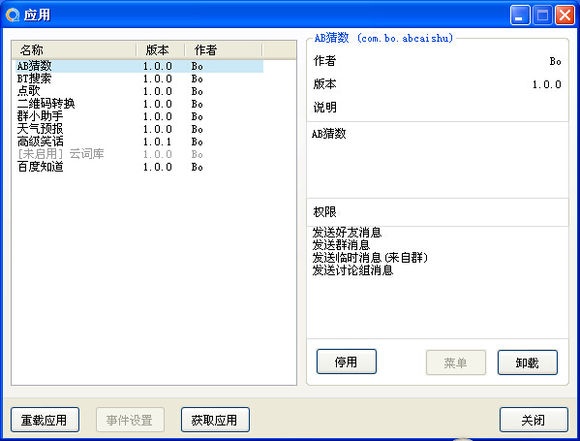This screenshot has width=580, height=441.
Task: Click the 重载应用 button
Action: click(x=45, y=420)
